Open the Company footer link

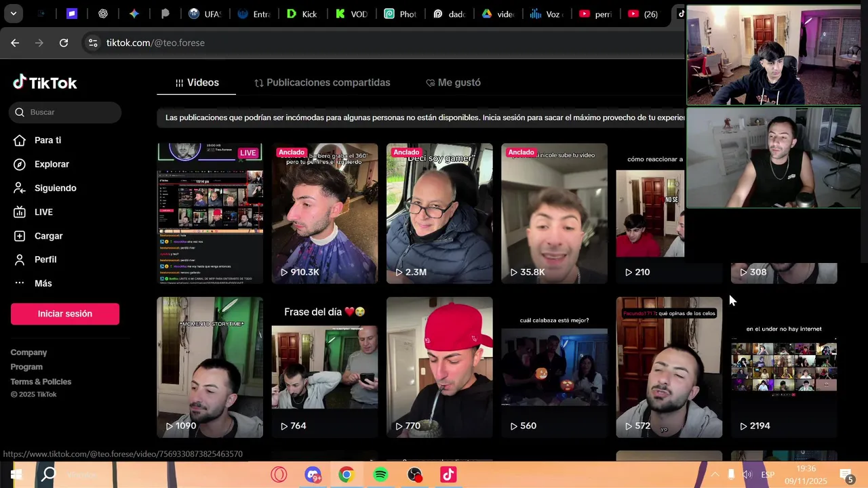(28, 352)
